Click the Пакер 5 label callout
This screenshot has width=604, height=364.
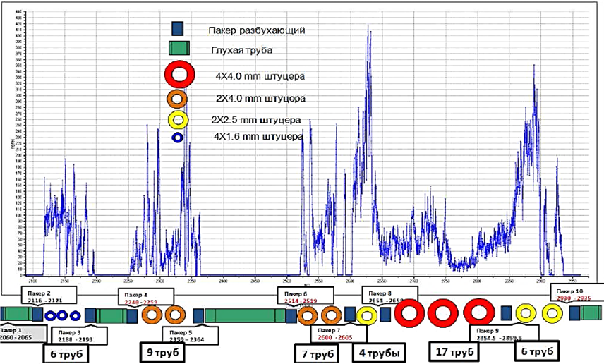(x=183, y=334)
